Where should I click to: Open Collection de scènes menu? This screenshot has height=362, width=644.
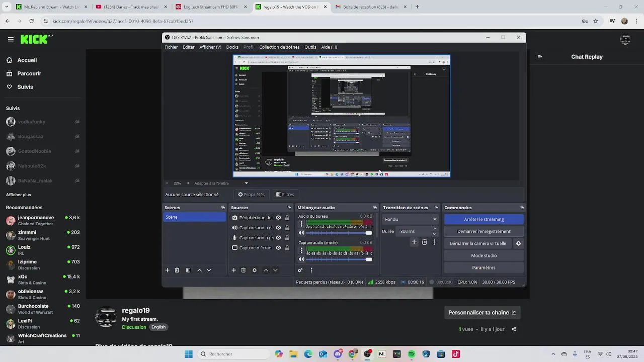coord(279,47)
